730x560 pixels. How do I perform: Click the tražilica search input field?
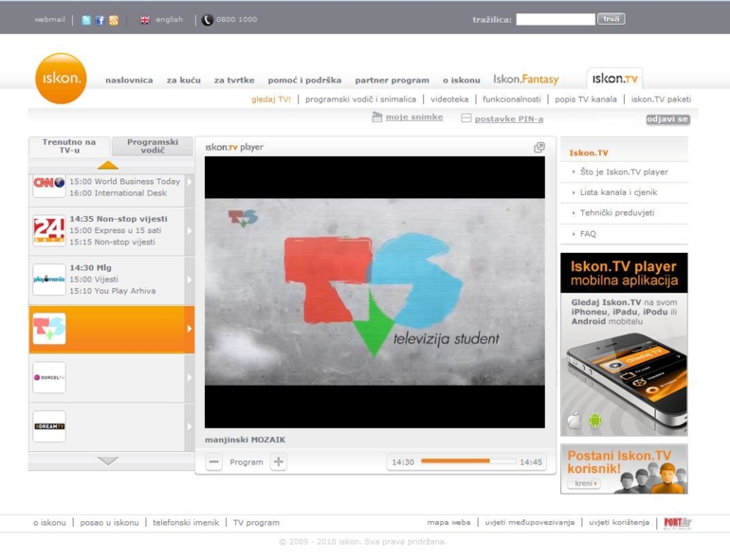click(556, 20)
